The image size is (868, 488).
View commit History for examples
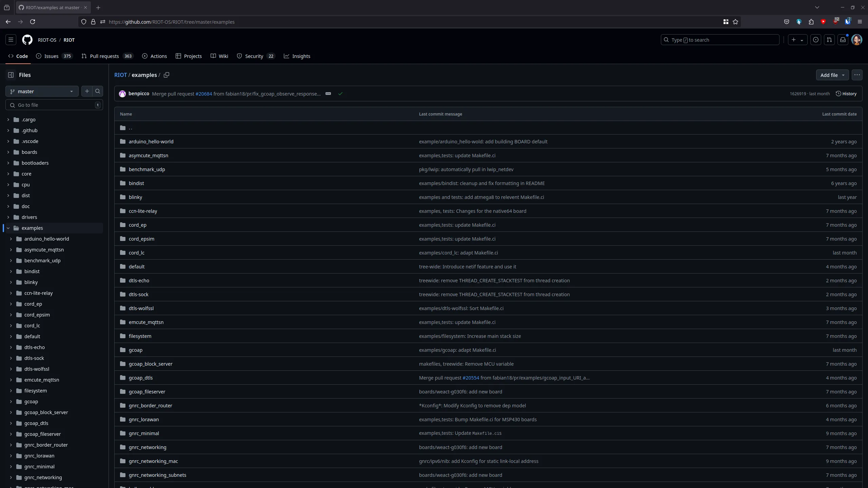846,94
